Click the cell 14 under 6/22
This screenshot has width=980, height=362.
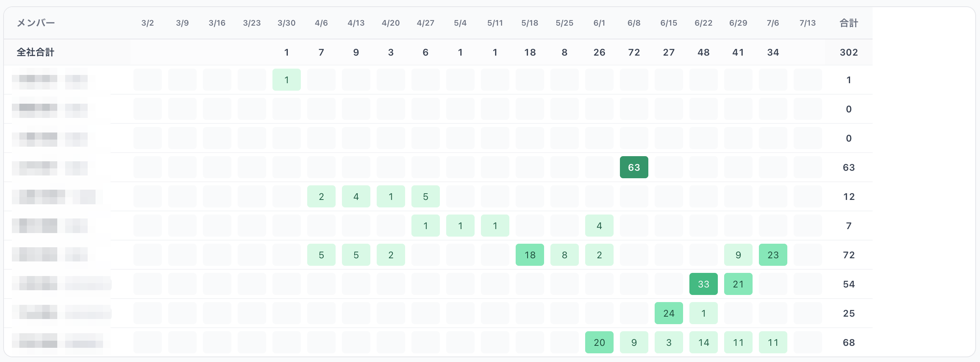(x=704, y=342)
